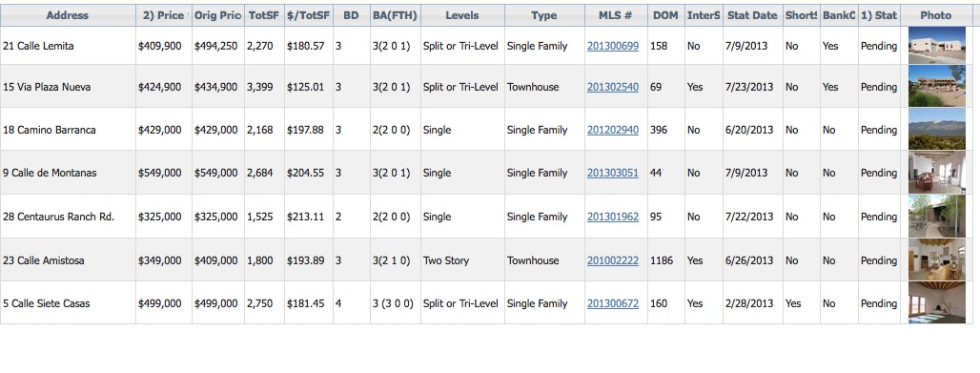The image size is (980, 373).
Task: Open MLS listing link 201302540
Action: coord(612,87)
